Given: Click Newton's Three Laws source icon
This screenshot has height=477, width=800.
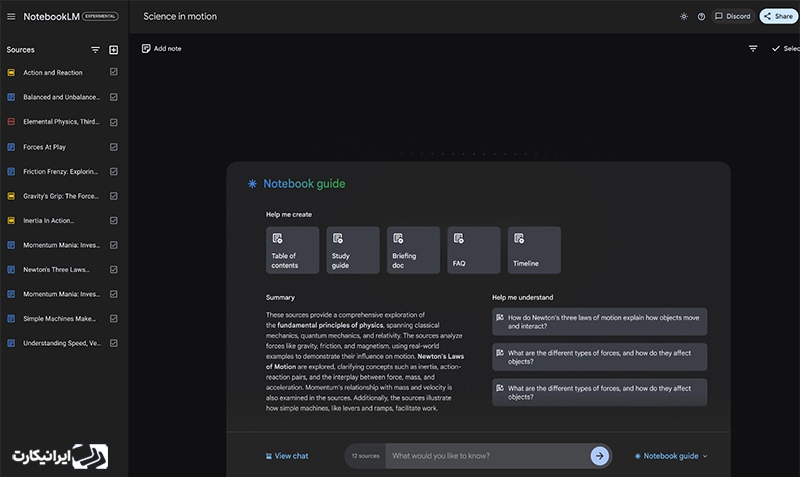Looking at the screenshot, I should click(x=11, y=269).
